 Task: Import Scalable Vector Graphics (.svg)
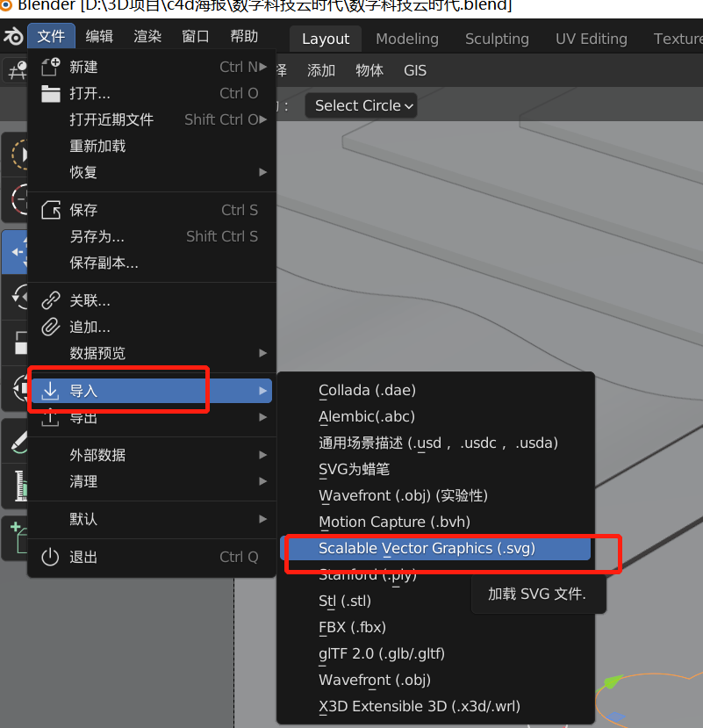(x=435, y=548)
